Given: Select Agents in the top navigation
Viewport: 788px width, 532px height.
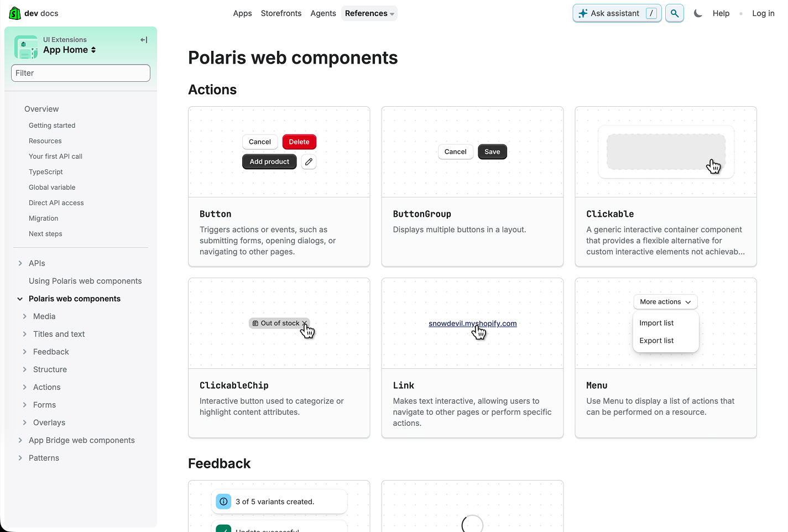Looking at the screenshot, I should tap(323, 13).
